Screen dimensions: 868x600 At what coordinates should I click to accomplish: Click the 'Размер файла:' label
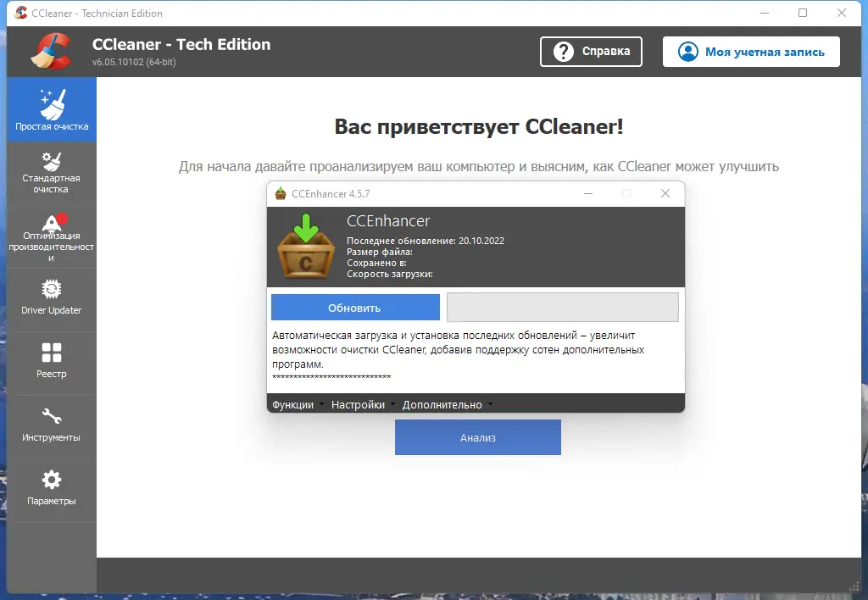tap(379, 252)
